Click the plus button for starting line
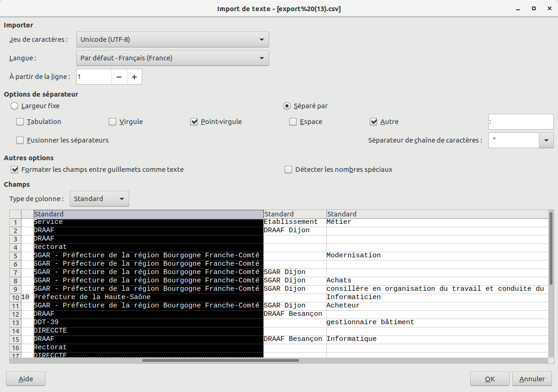558x392 pixels. pos(134,77)
